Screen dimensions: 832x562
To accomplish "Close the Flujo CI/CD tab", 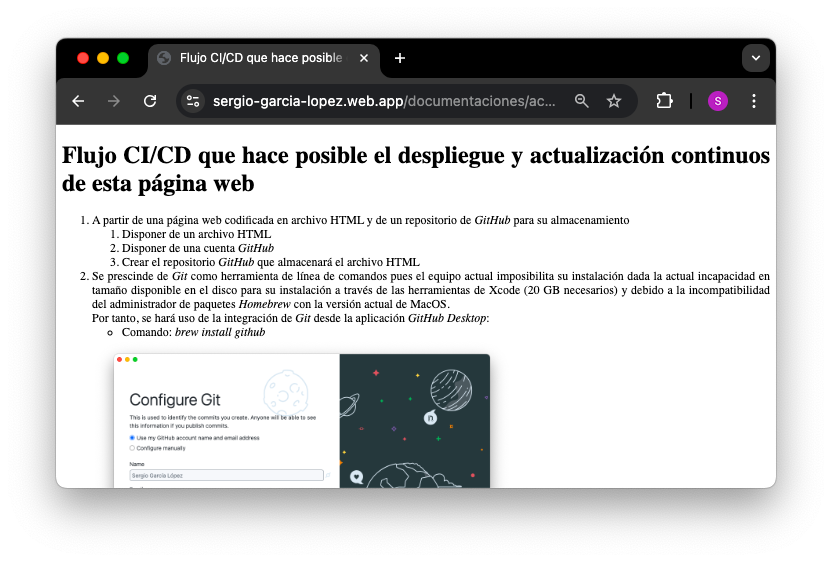I will [x=364, y=58].
